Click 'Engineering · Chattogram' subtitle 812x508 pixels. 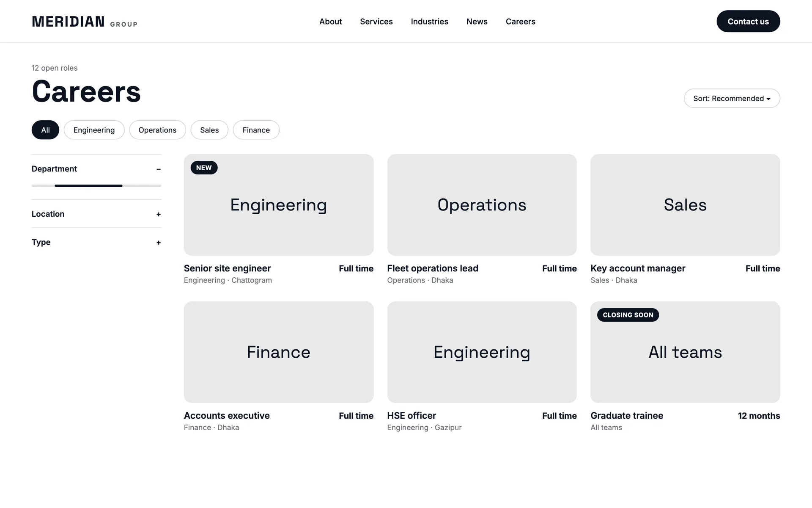(x=228, y=280)
